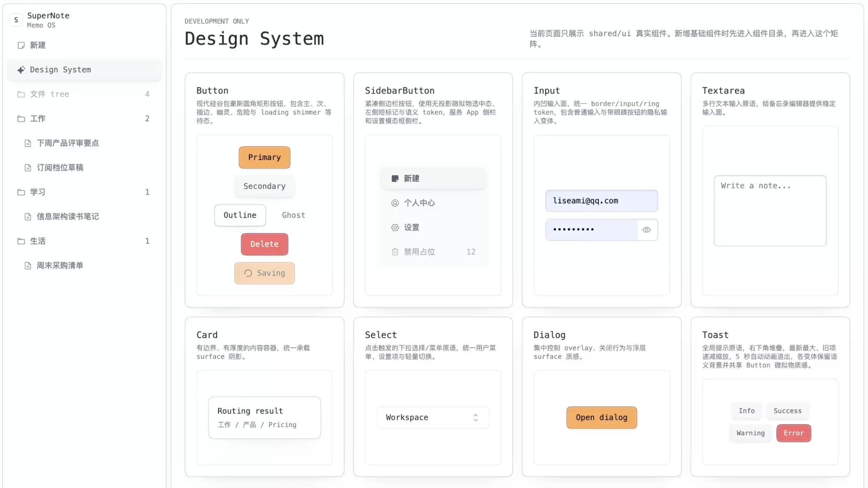This screenshot has width=868, height=488.
Task: Click the count '2' on 工作 folder
Action: click(147, 119)
